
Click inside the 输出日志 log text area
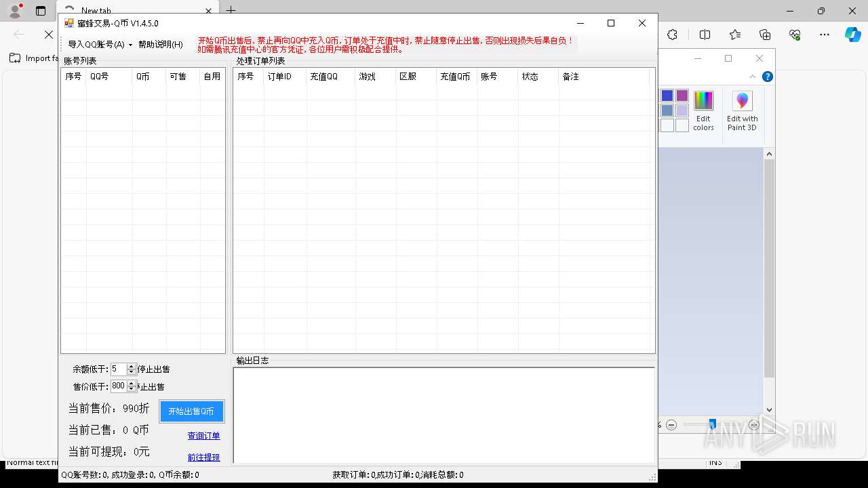[x=444, y=415]
